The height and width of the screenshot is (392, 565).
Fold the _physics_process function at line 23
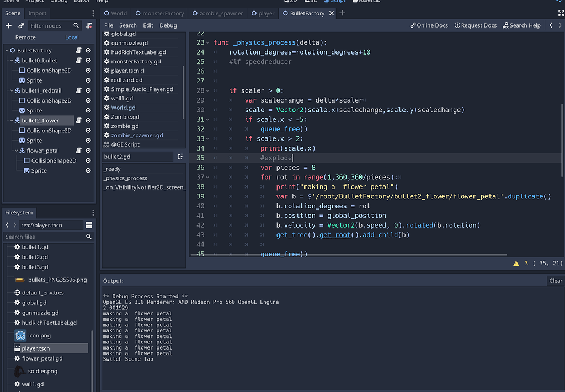tap(207, 43)
